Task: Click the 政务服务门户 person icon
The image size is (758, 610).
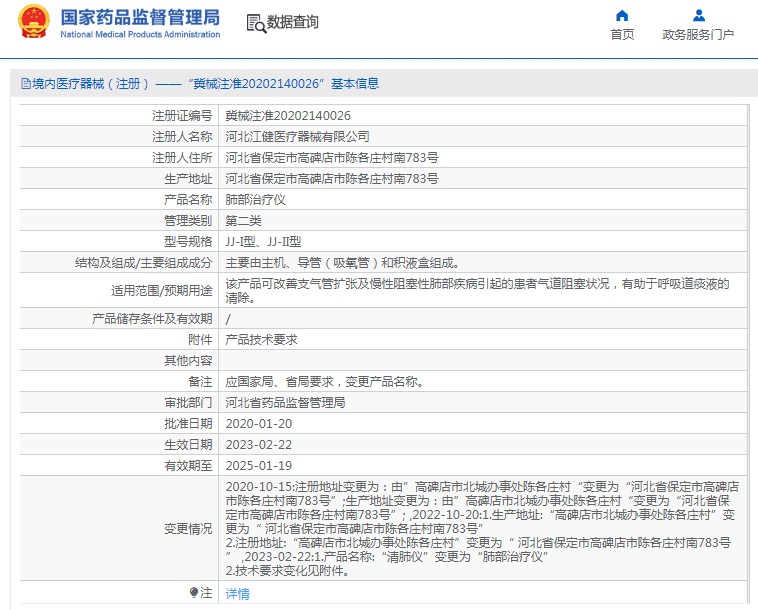Action: pos(698,15)
